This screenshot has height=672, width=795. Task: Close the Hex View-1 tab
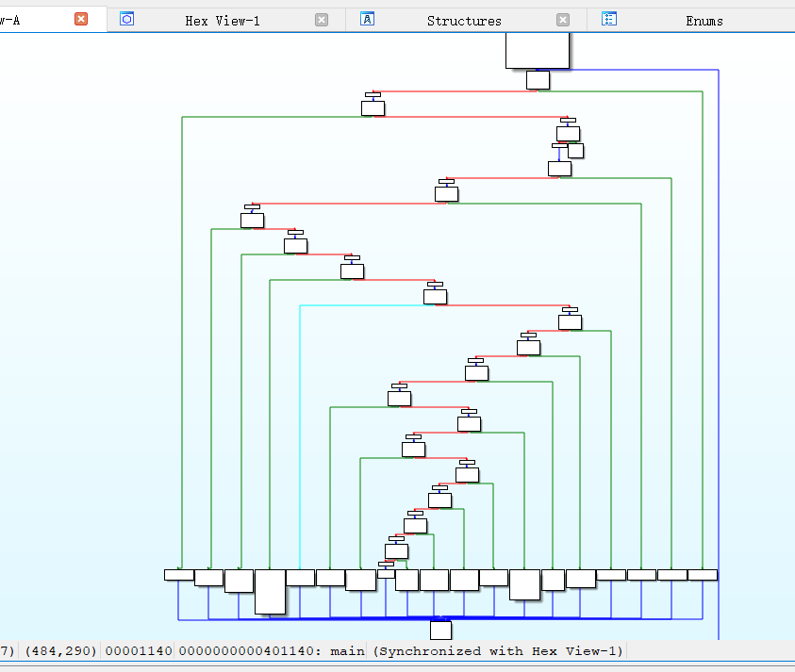322,20
